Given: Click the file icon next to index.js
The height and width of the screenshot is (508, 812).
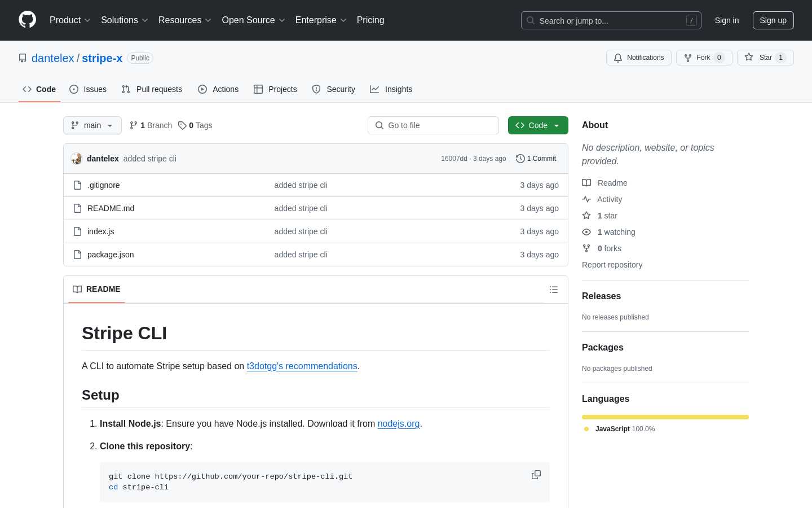Looking at the screenshot, I should pos(78,231).
